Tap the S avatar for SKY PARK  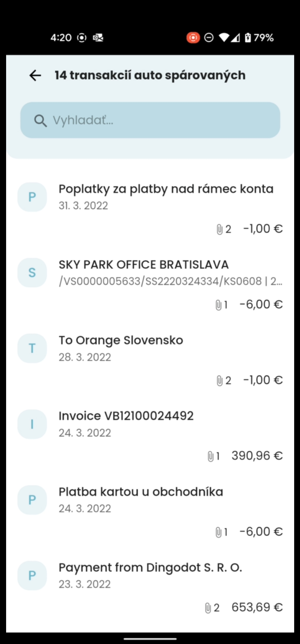point(32,273)
